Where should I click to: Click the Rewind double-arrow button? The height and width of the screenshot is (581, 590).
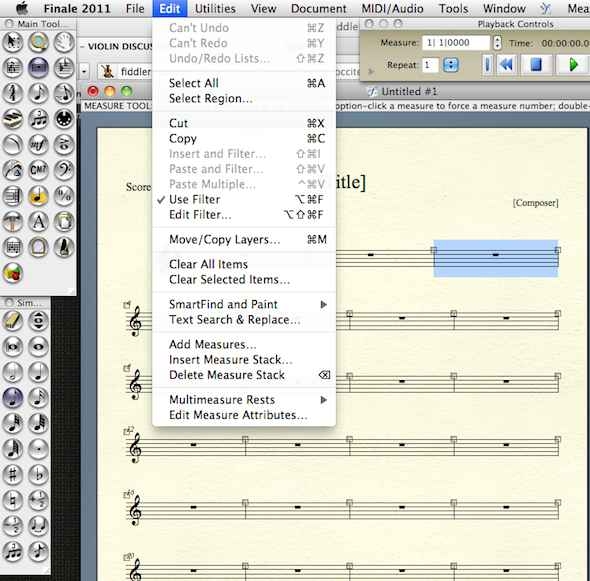[506, 65]
